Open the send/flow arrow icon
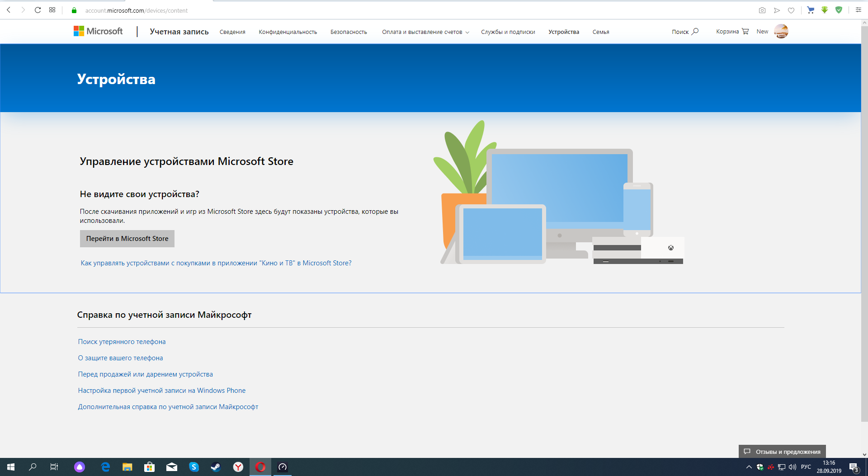The image size is (868, 476). [777, 10]
